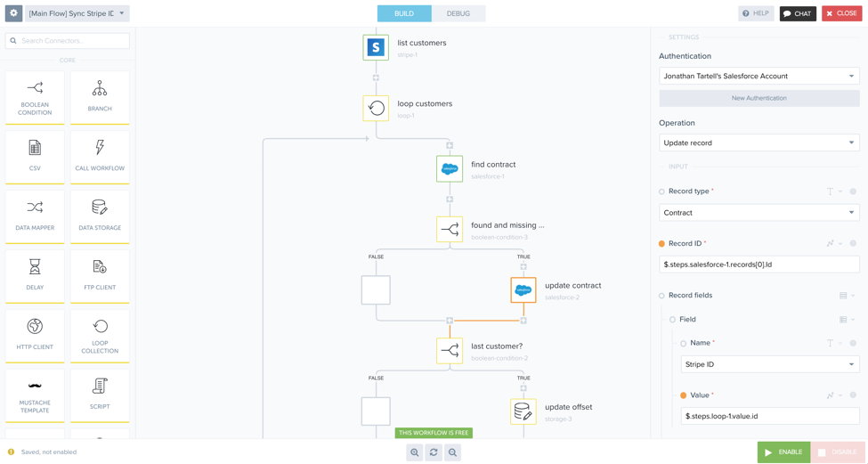
Task: Change Record type input type selector
Action: [x=833, y=191]
